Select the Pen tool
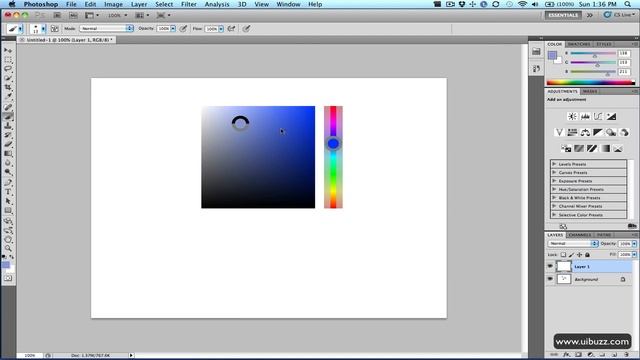 8,182
